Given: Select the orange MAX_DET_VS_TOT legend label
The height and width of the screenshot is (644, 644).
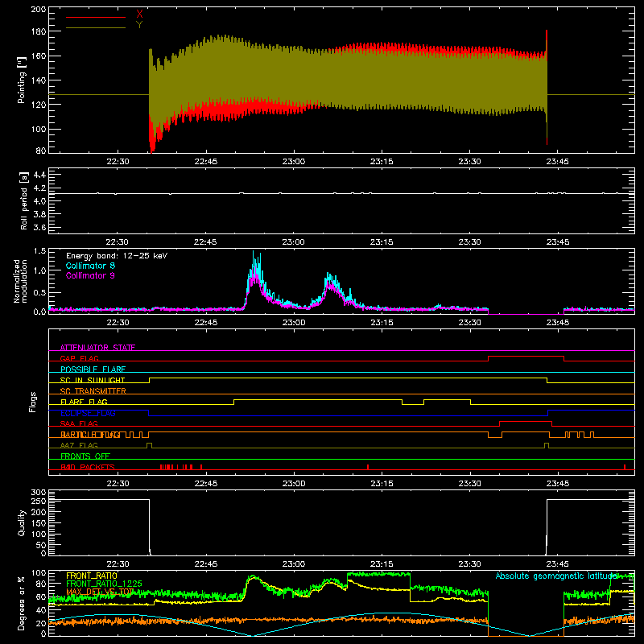Looking at the screenshot, I should coord(100,592).
